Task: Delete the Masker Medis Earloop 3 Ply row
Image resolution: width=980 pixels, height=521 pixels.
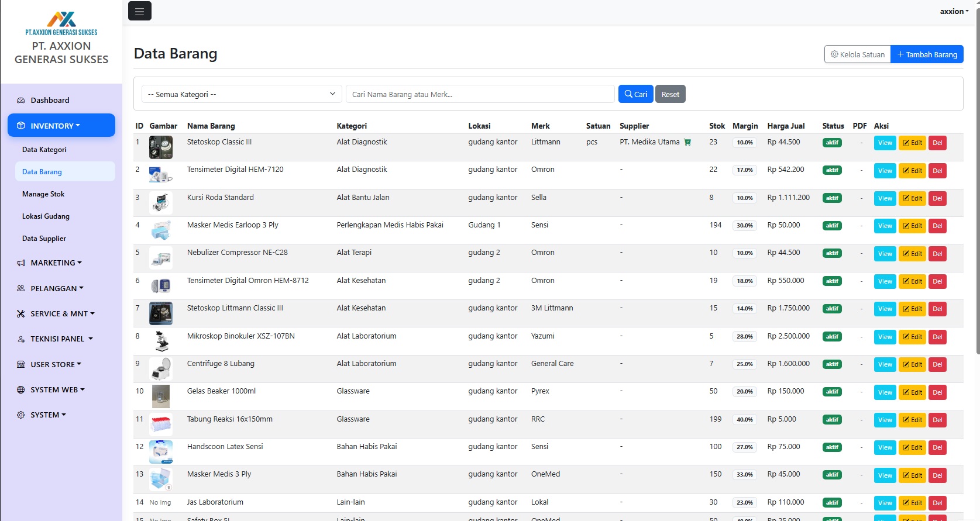Action: pyautogui.click(x=937, y=226)
